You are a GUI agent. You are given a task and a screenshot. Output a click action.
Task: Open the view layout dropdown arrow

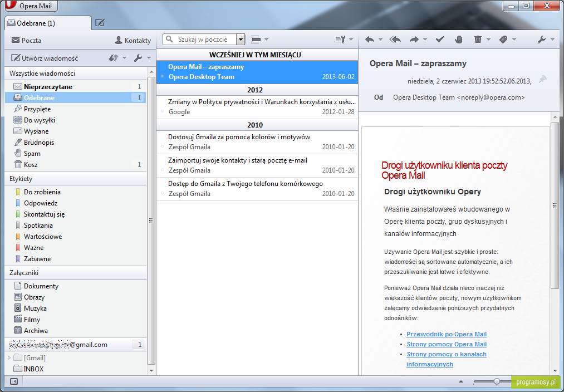point(267,40)
